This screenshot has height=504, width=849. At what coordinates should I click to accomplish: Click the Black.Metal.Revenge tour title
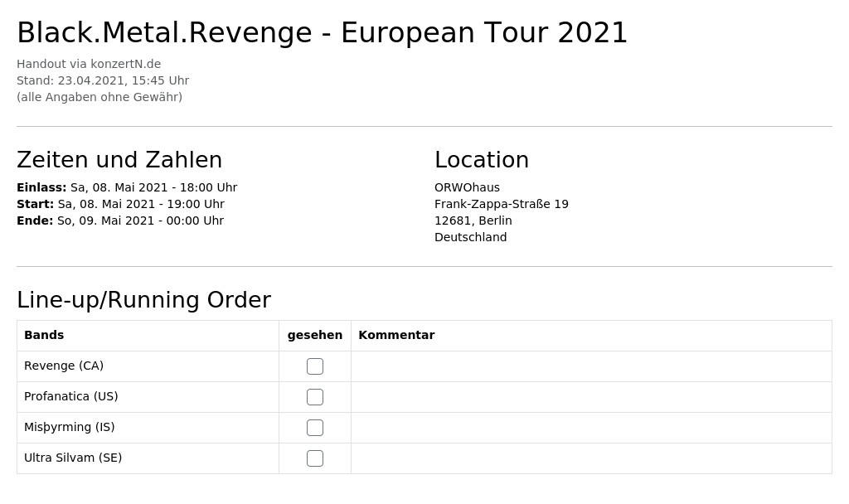323,32
